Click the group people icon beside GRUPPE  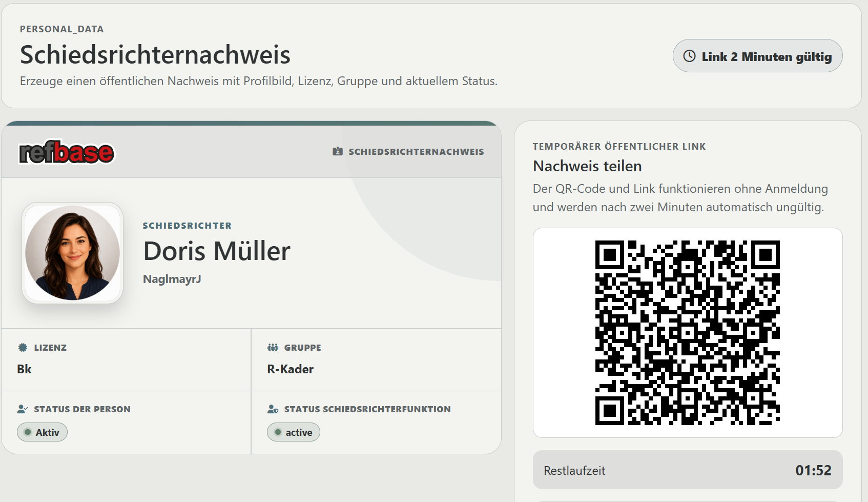click(x=273, y=347)
